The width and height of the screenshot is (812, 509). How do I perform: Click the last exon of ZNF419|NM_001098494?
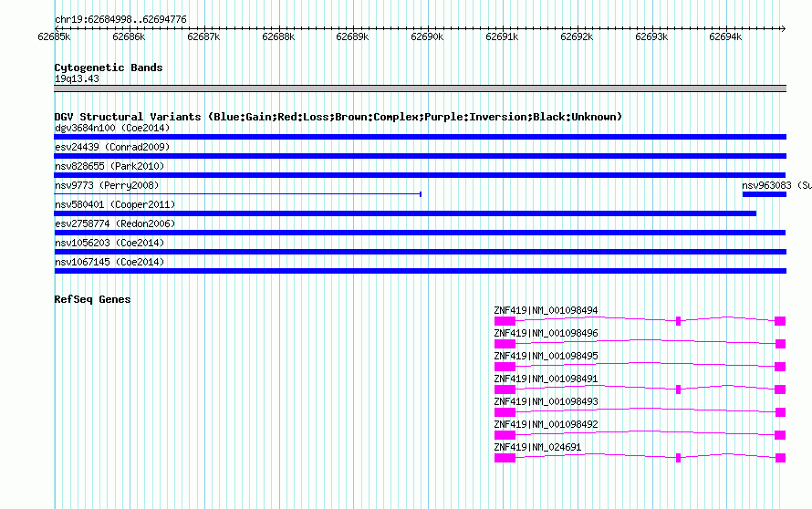point(780,322)
